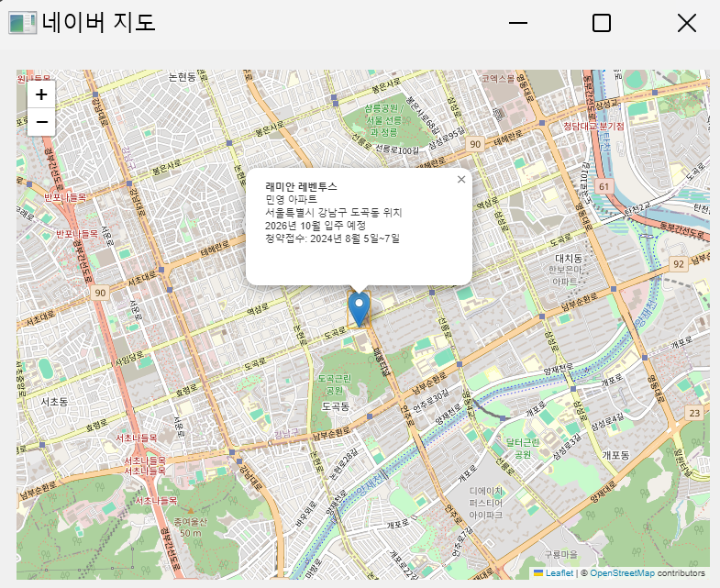Click the route 61 shield
Viewport: 720px width, 588px height.
(x=604, y=186)
